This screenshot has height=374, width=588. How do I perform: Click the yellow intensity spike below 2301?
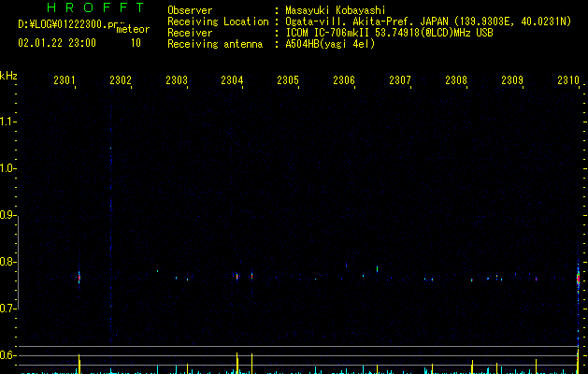(x=79, y=364)
